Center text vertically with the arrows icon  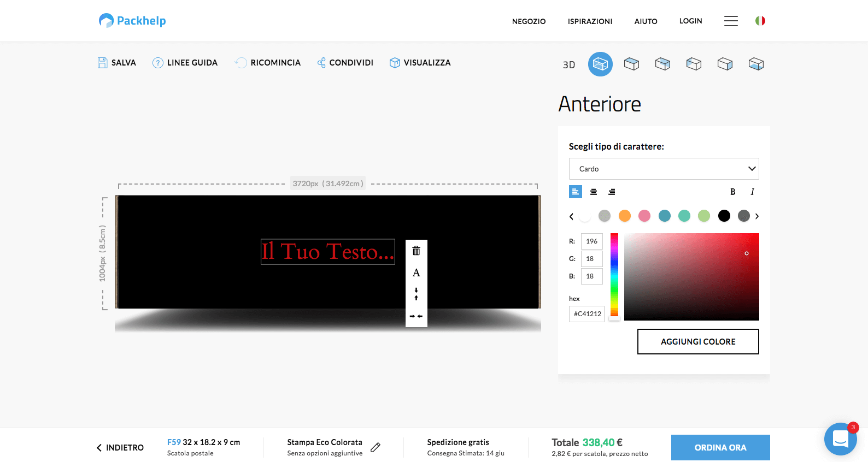coord(416,294)
